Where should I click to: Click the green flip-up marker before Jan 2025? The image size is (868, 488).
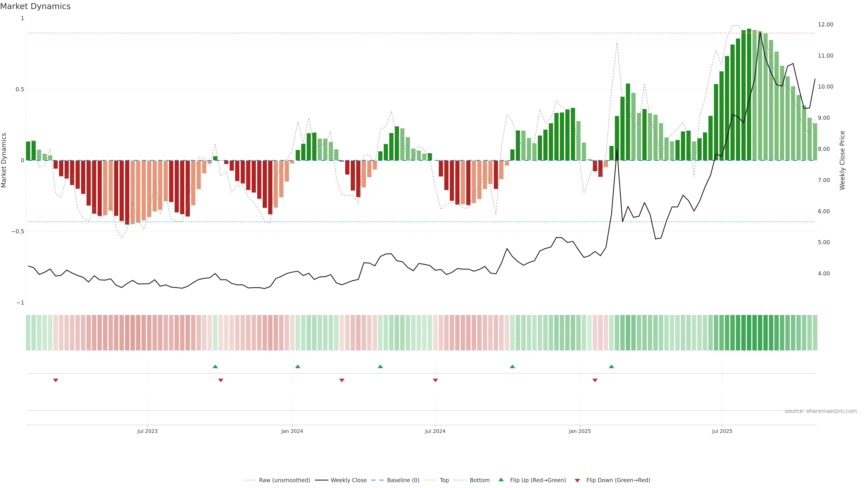coord(512,366)
